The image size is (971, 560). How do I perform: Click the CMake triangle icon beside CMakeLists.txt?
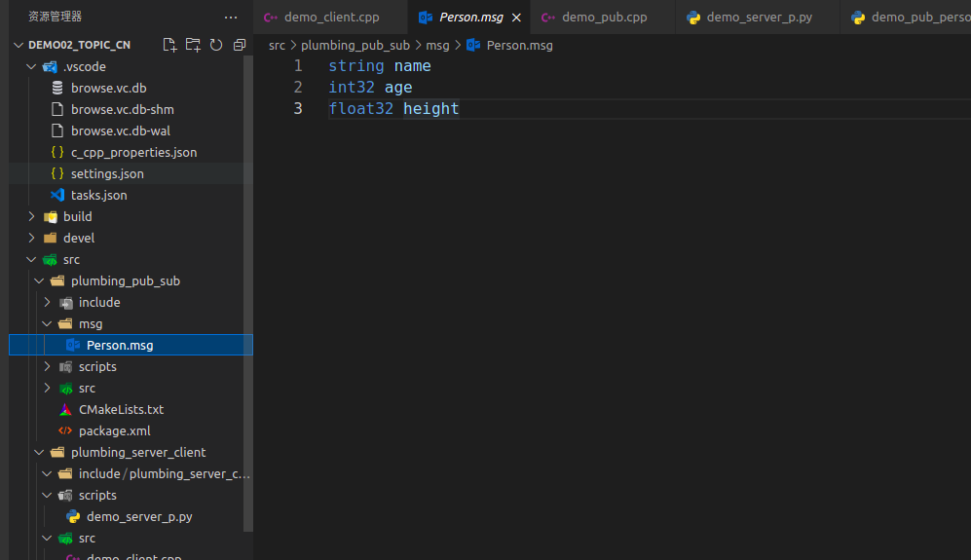click(x=65, y=409)
